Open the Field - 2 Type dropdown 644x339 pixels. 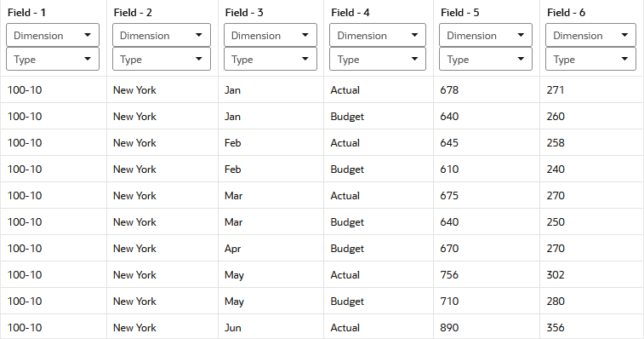(x=162, y=60)
